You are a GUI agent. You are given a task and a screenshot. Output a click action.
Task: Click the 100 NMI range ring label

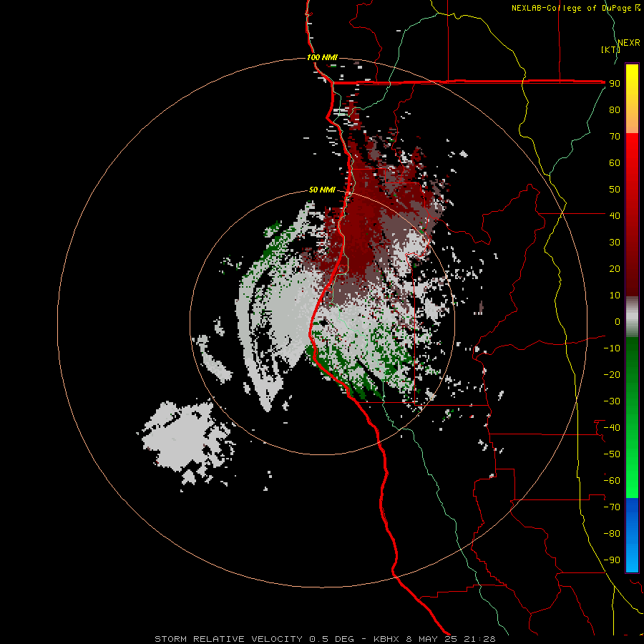coord(322,57)
